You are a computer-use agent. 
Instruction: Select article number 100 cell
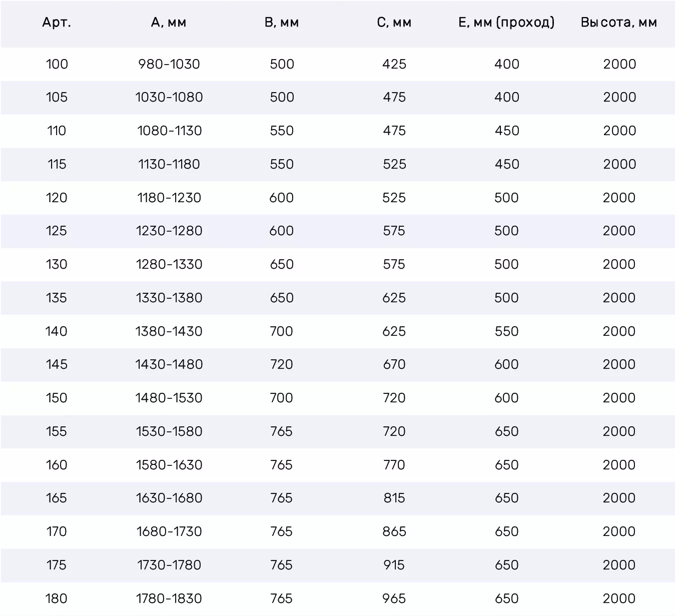(x=57, y=64)
